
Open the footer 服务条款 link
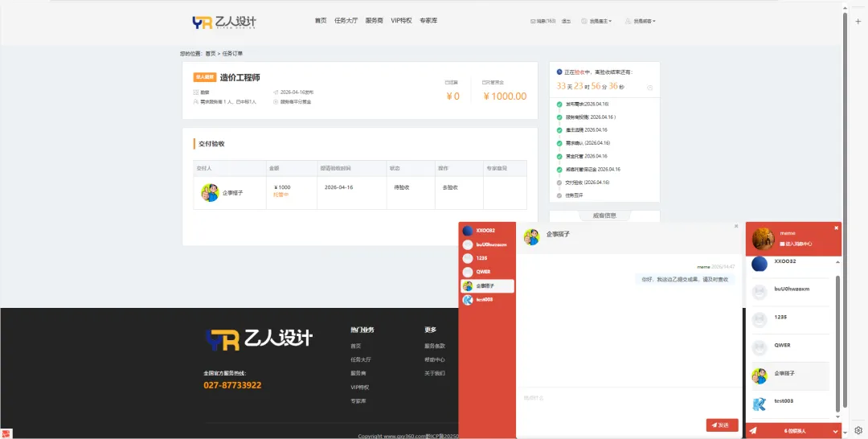tap(435, 346)
